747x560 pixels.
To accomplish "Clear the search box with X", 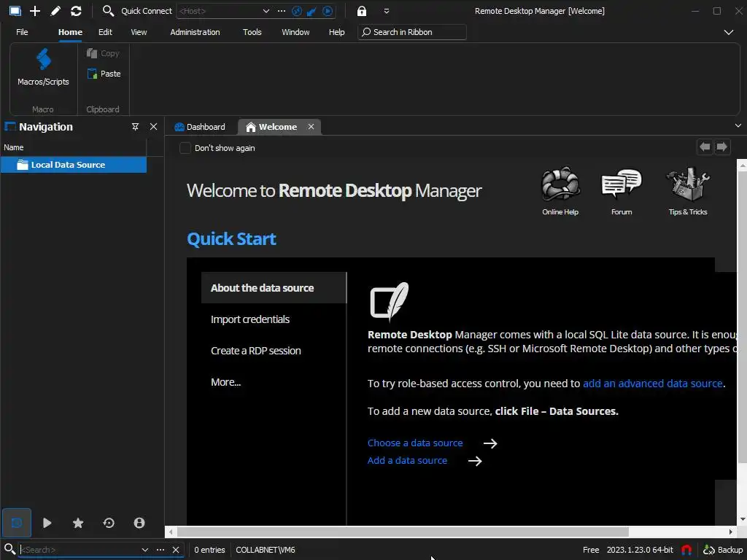I will coord(176,550).
